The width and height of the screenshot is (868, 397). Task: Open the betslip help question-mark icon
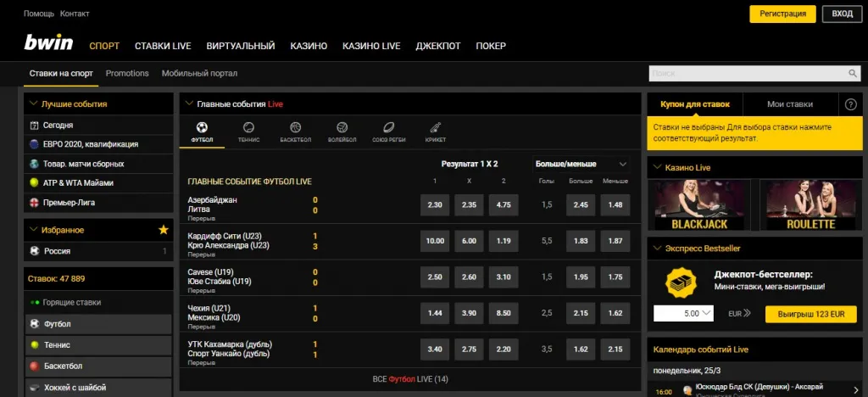(851, 104)
